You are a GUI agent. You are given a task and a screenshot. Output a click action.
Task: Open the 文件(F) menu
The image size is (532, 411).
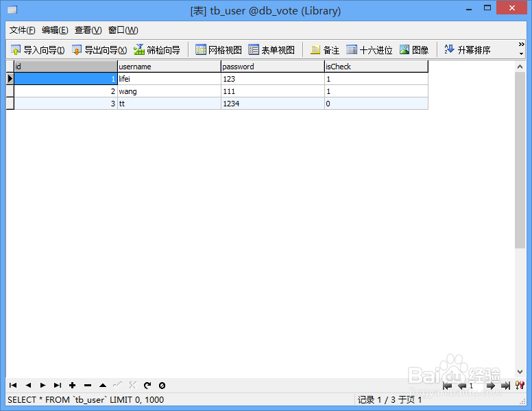coord(22,30)
